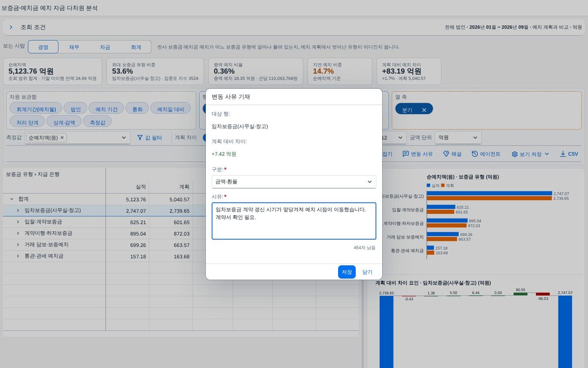Image resolution: width=588 pixels, height=368 pixels.
Task: Click the 163.68 plan cell
Action: coord(171,256)
